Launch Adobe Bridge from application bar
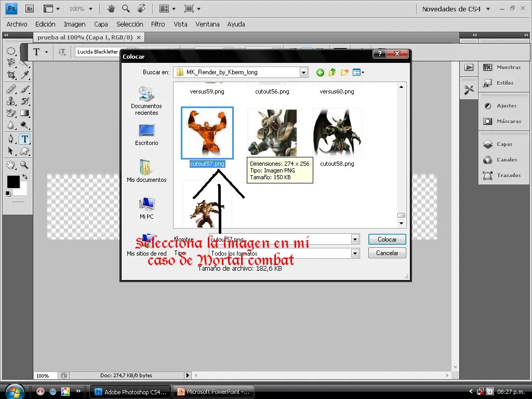 30,9
